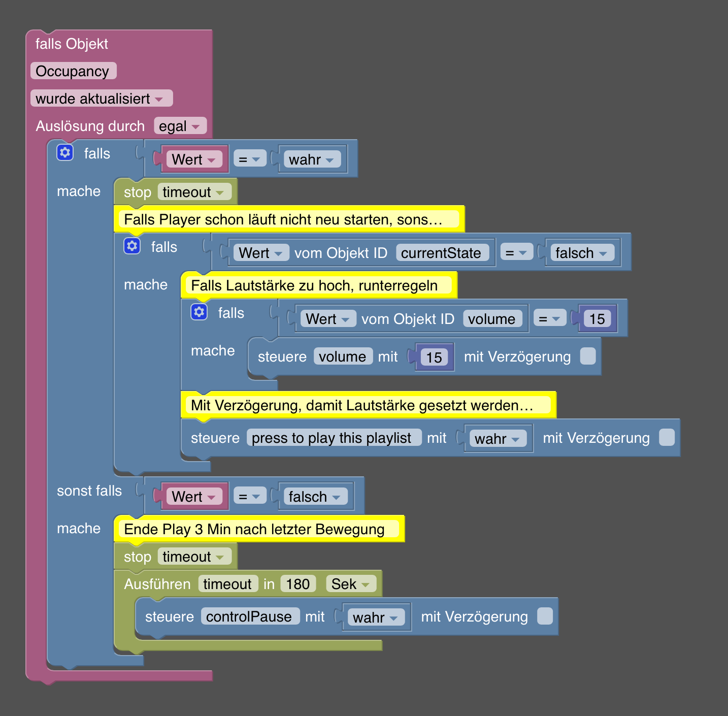
Task: Open equals dropdown in sonst falls condition
Action: coord(250,496)
